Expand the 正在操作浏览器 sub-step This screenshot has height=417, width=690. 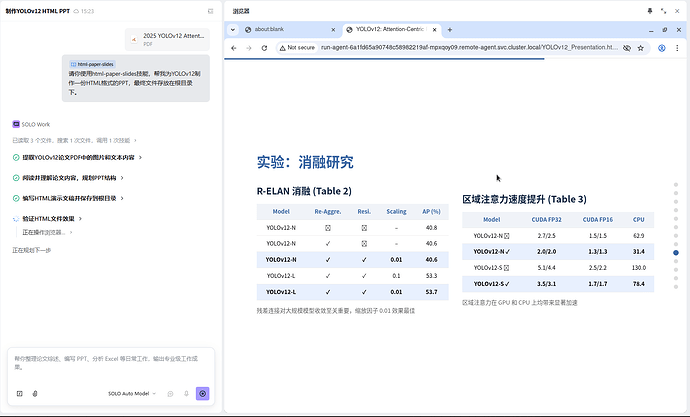pos(48,232)
